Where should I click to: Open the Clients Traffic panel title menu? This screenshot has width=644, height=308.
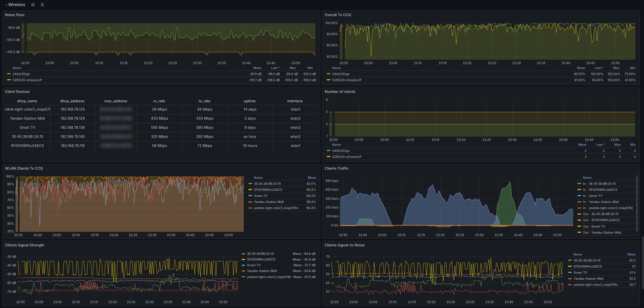point(336,168)
